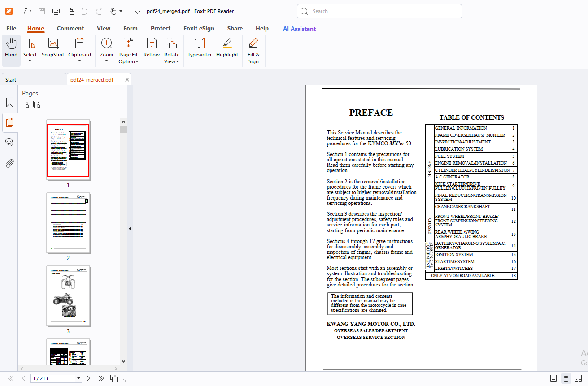Go to the next page

(89, 378)
